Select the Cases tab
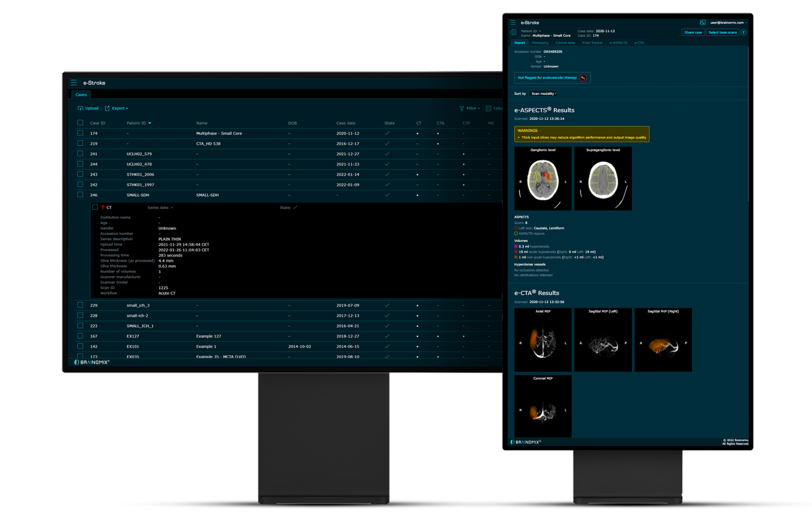The height and width of the screenshot is (522, 812). [81, 95]
